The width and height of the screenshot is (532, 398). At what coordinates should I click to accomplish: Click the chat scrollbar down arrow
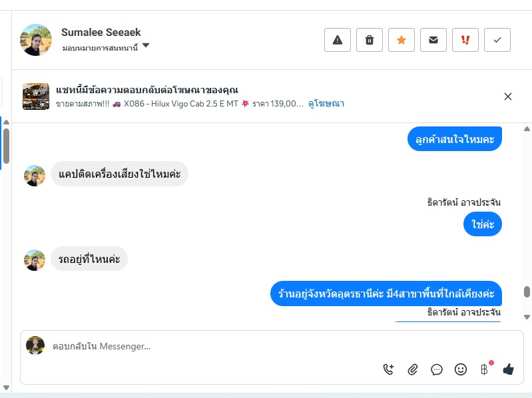(527, 317)
